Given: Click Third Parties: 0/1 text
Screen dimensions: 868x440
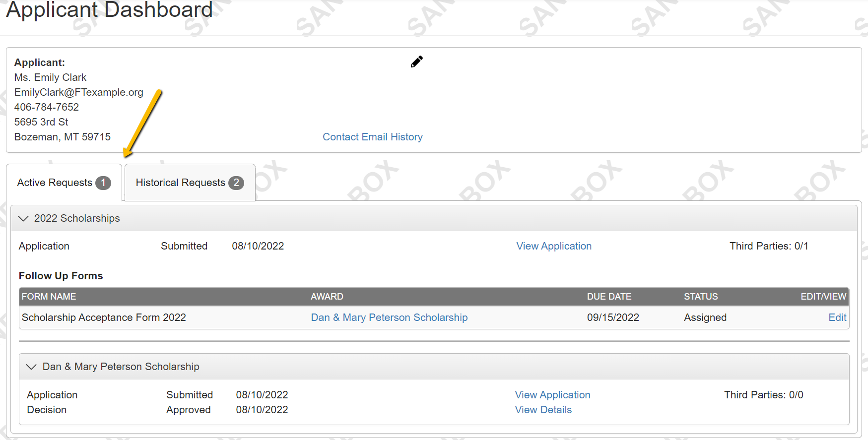Looking at the screenshot, I should coord(769,246).
